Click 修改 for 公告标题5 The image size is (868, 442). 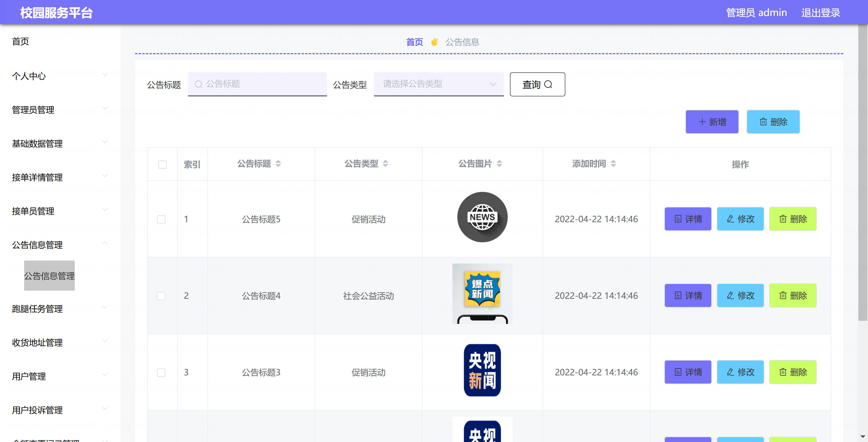coord(740,219)
